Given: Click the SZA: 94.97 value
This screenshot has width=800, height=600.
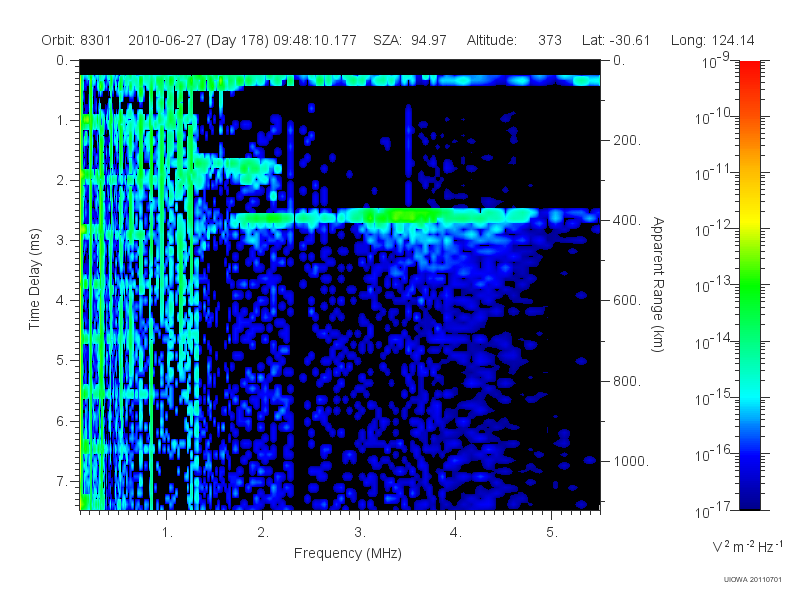Looking at the screenshot, I should coord(410,40).
